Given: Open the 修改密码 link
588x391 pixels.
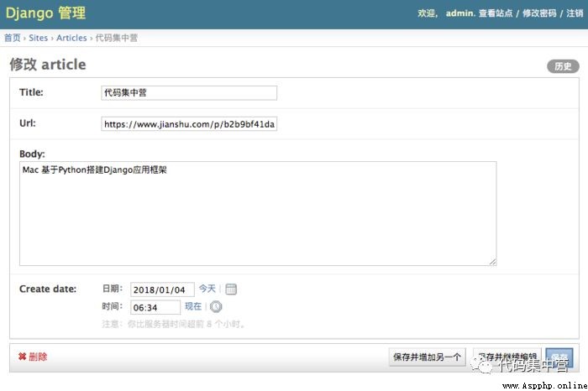Looking at the screenshot, I should 539,13.
